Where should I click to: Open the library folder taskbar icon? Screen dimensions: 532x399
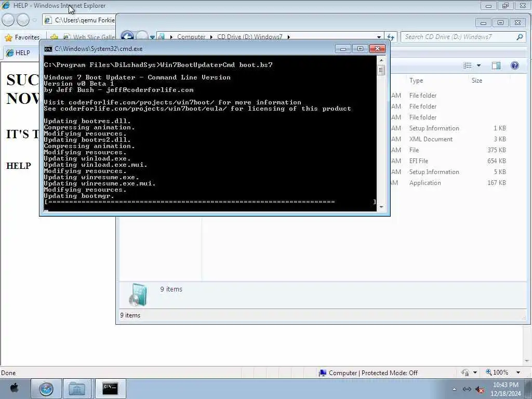(x=77, y=389)
